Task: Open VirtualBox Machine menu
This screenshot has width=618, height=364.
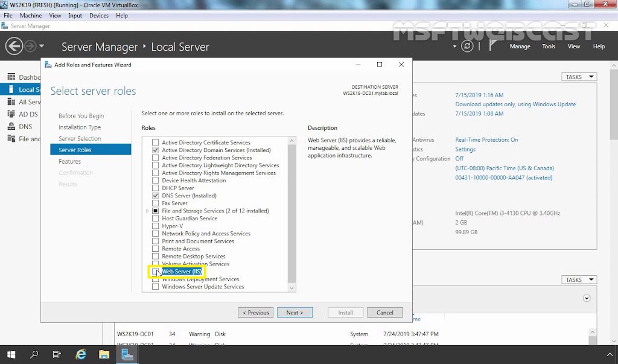Action: 31,15
